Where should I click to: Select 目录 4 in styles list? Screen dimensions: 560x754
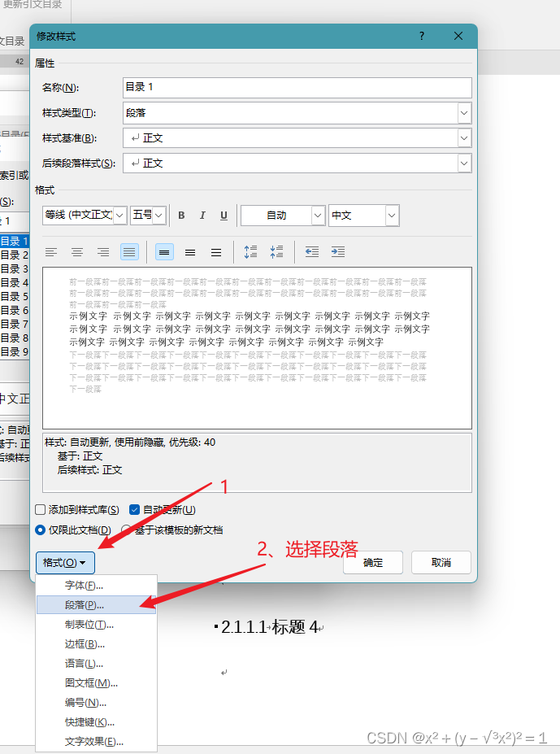tap(15, 283)
